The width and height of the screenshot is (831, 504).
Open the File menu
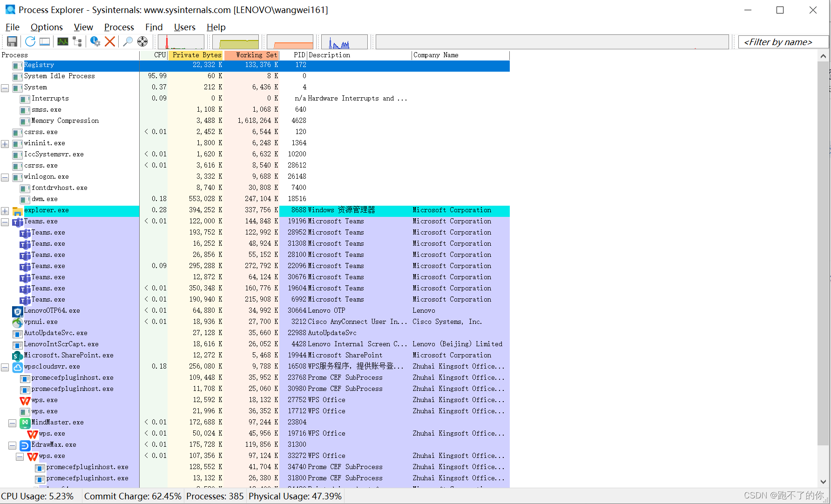(x=12, y=27)
